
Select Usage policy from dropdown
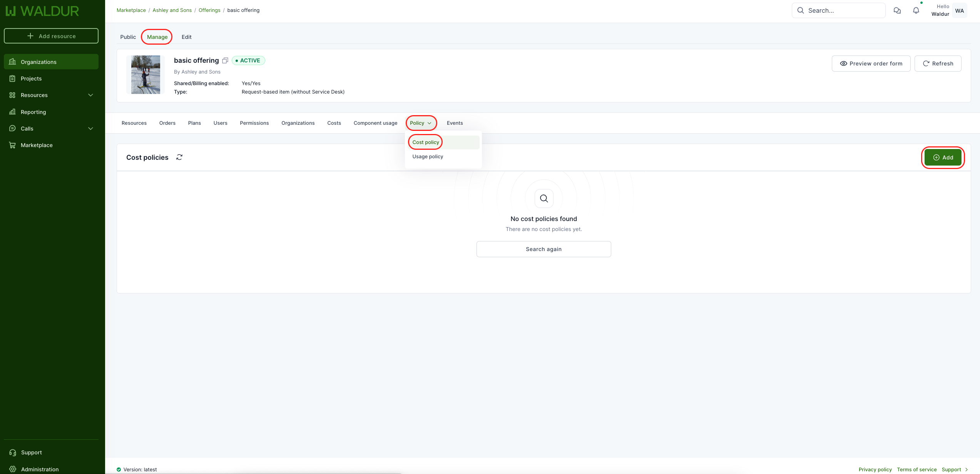tap(428, 156)
